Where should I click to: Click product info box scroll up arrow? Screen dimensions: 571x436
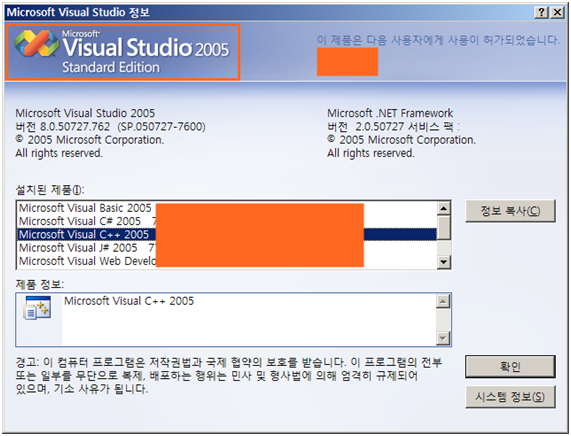coord(443,301)
